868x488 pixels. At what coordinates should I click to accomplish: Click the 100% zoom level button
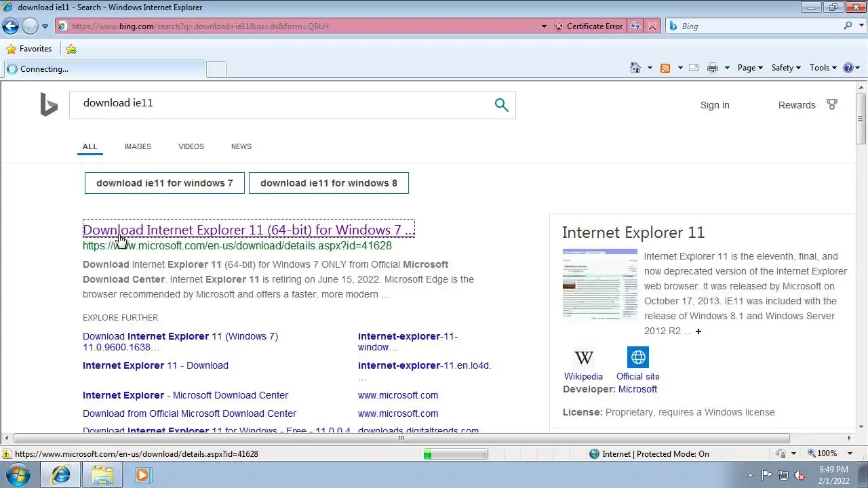coord(822,453)
